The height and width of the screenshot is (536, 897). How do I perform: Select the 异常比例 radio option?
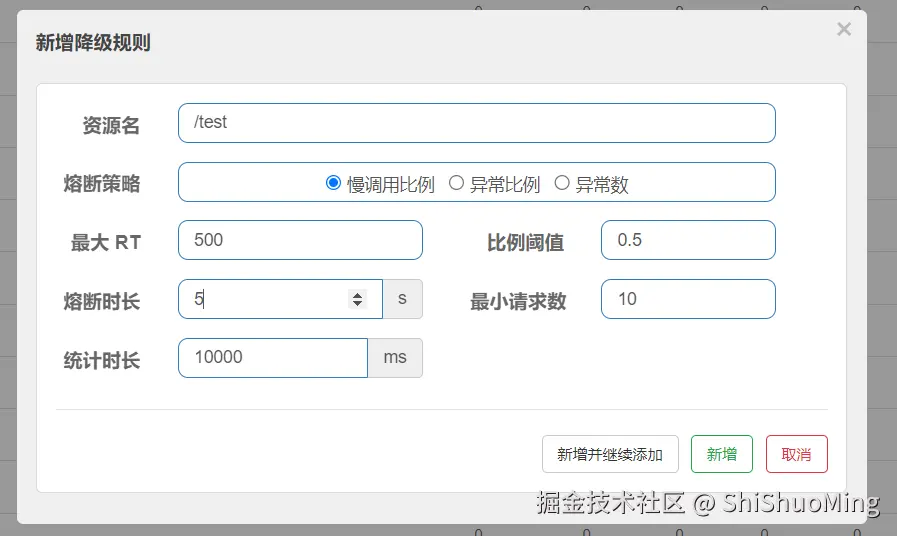(456, 183)
